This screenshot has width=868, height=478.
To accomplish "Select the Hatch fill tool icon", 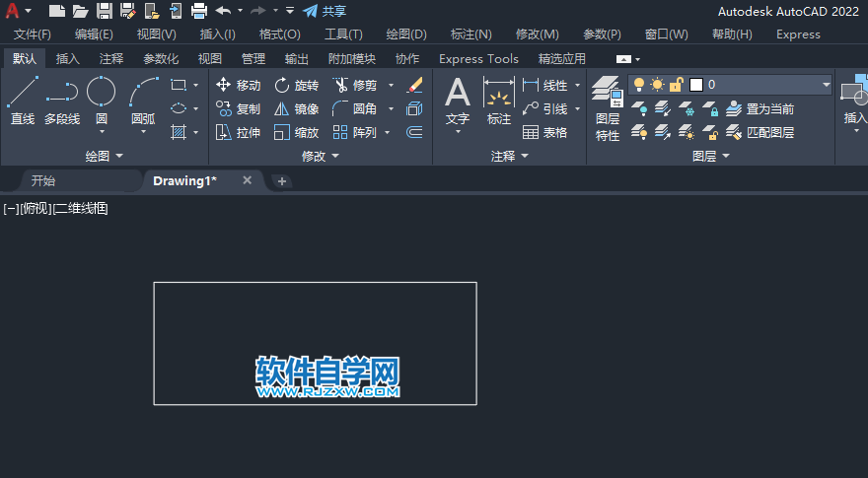I will click(179, 132).
